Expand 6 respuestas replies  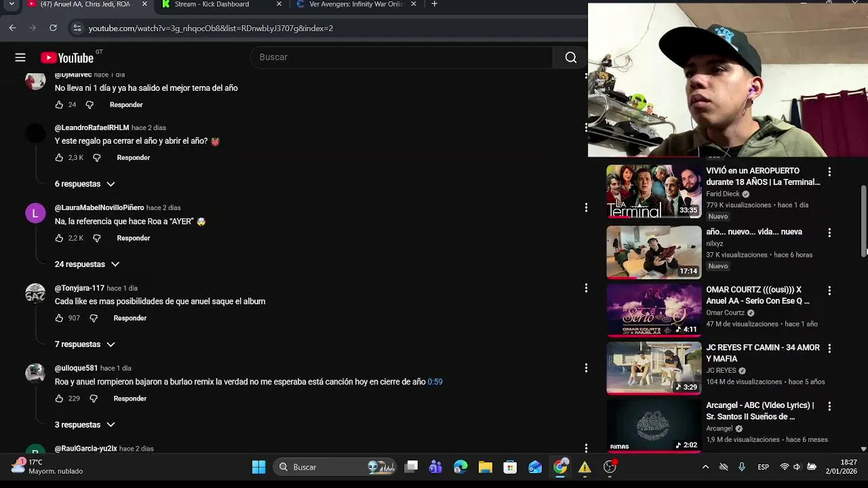click(x=85, y=184)
